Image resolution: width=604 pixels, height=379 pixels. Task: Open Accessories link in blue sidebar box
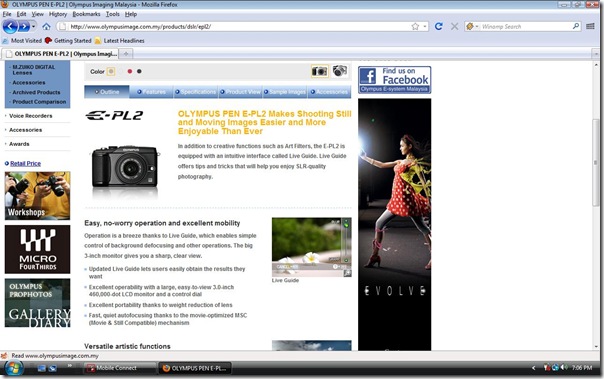tap(29, 82)
